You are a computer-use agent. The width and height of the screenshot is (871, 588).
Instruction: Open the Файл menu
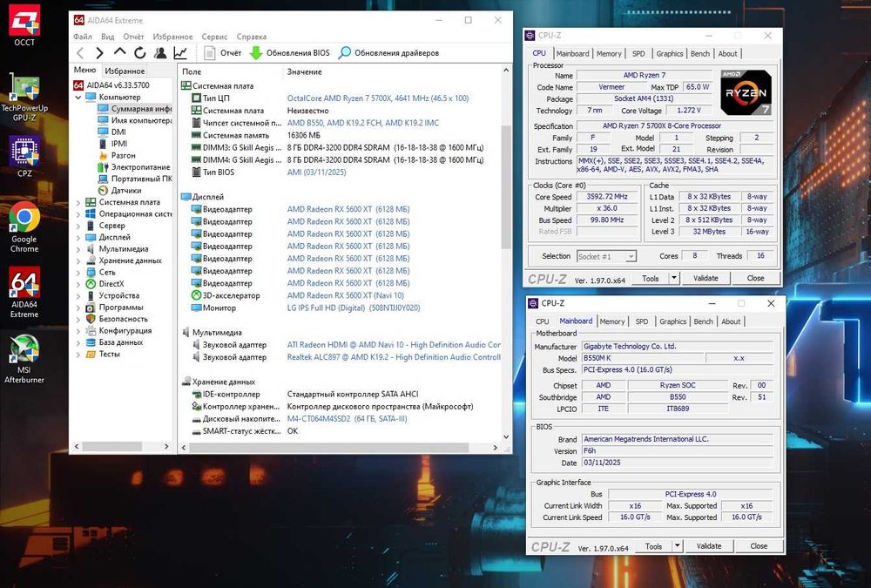point(83,37)
